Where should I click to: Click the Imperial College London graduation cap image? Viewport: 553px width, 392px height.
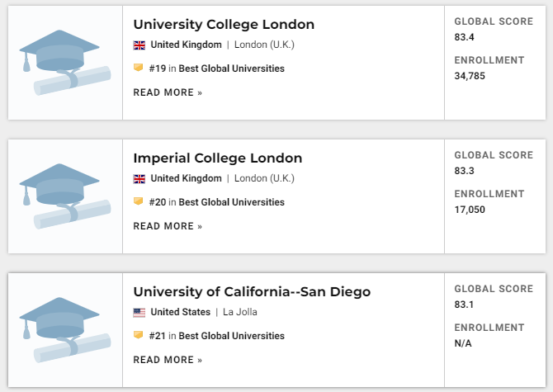pos(65,196)
